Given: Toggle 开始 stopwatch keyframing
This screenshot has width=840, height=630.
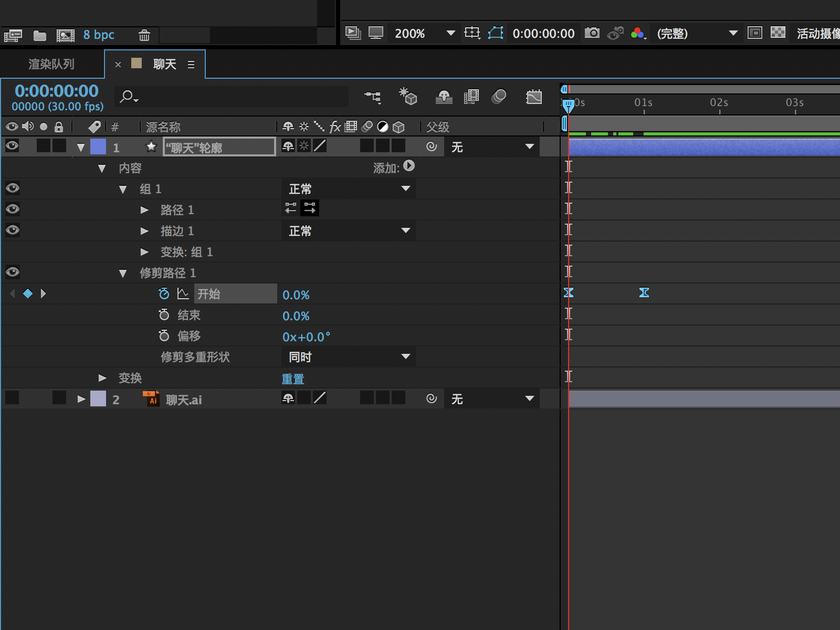Looking at the screenshot, I should pyautogui.click(x=164, y=293).
